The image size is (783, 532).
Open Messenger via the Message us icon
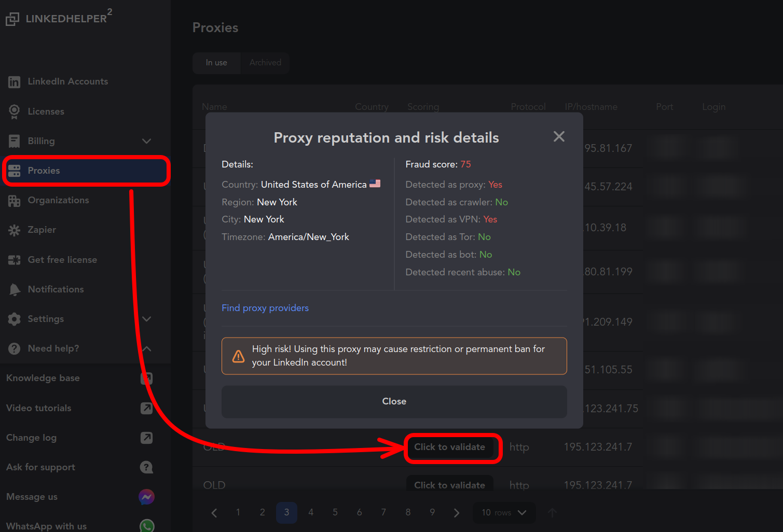tap(146, 497)
